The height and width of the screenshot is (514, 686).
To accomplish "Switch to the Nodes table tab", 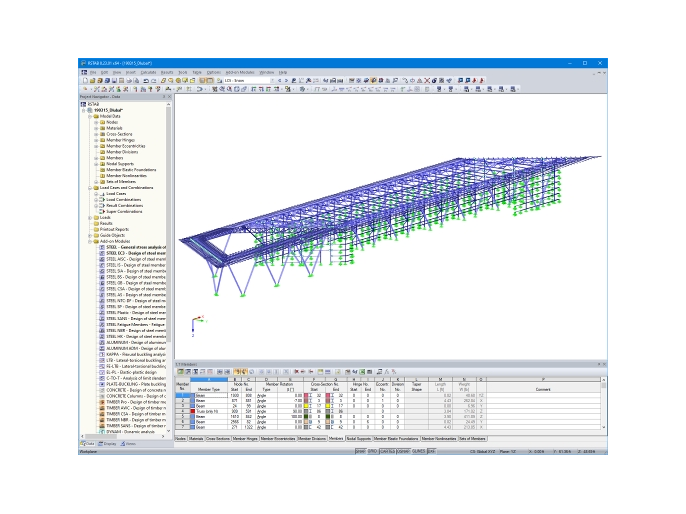I will (181, 438).
